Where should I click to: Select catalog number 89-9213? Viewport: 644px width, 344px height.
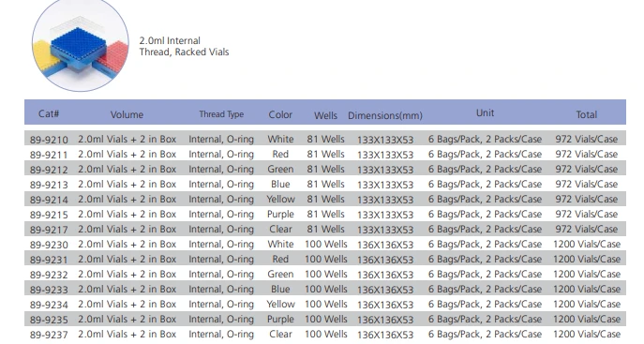[x=49, y=185]
